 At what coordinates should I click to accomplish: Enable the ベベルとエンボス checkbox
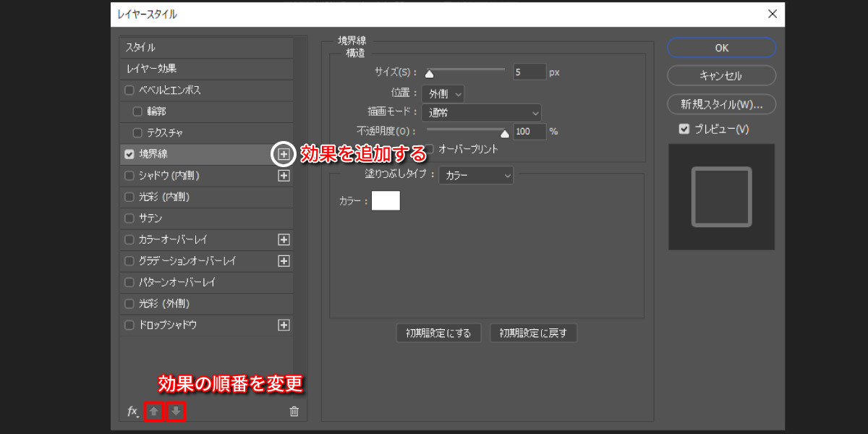coord(129,90)
